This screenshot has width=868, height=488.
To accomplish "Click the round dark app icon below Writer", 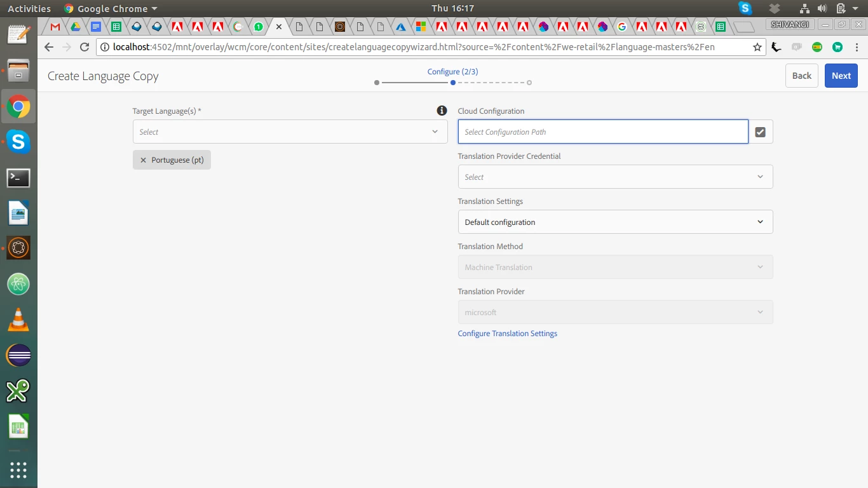I will 18,248.
